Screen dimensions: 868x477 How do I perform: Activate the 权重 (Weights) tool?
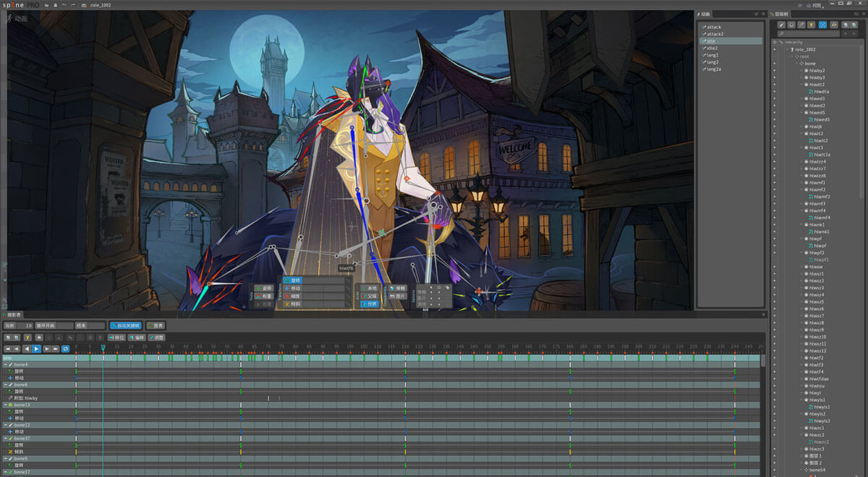click(265, 296)
